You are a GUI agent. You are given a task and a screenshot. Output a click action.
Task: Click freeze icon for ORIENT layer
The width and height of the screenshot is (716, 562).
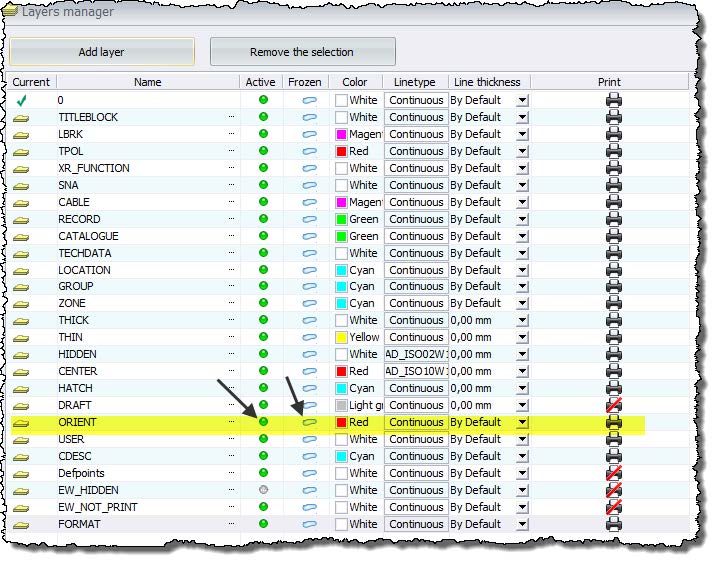pyautogui.click(x=310, y=422)
